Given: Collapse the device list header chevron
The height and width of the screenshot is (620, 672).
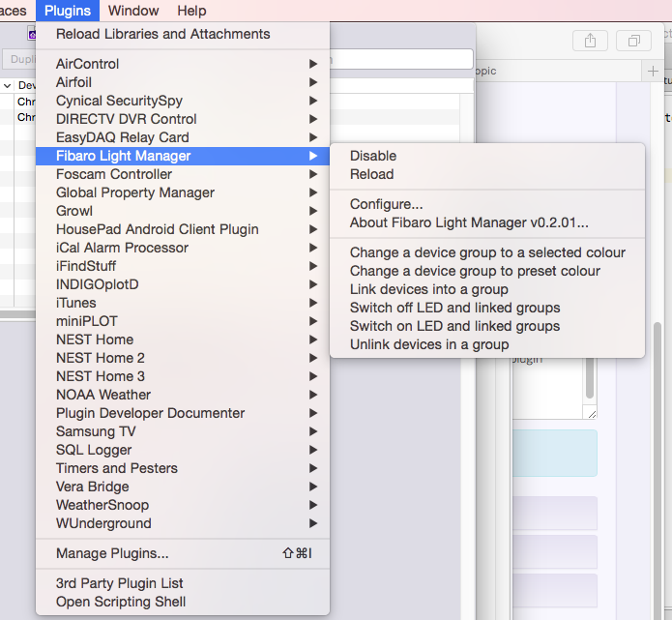Looking at the screenshot, I should [7, 86].
